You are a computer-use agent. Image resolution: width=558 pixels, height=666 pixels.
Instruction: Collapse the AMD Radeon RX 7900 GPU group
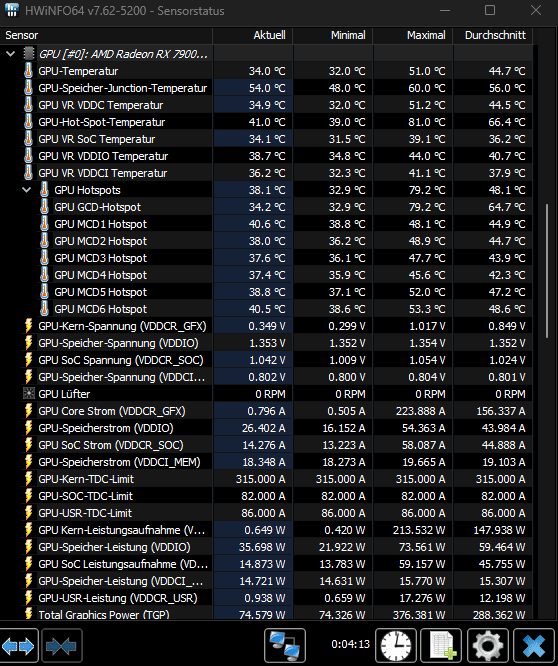pyautogui.click(x=11, y=54)
